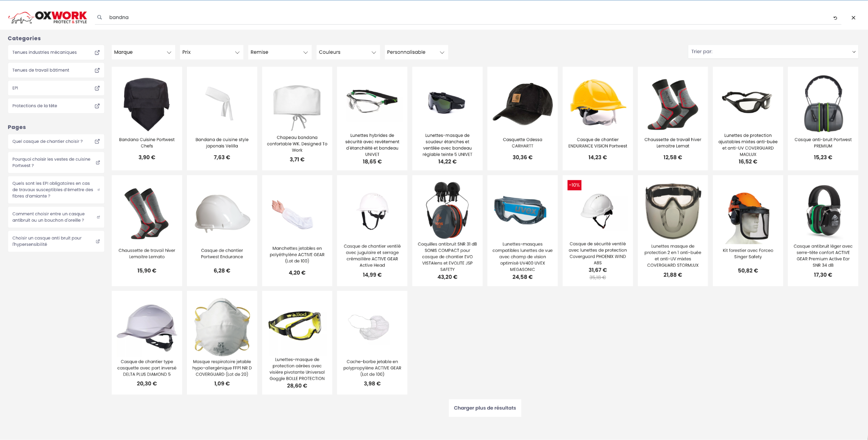Image resolution: width=868 pixels, height=440 pixels.
Task: Open the Lunettes-masques UVEX MEGASONIC image
Action: pos(520,210)
